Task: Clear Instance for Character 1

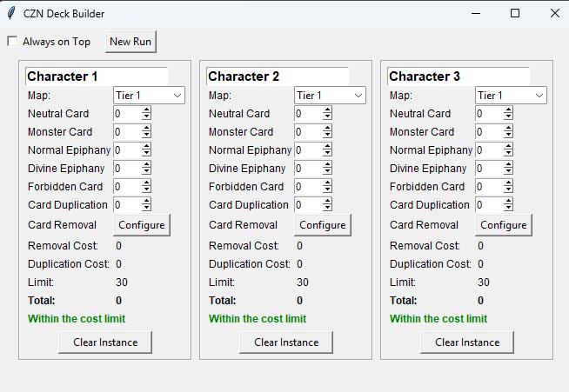Action: point(105,342)
